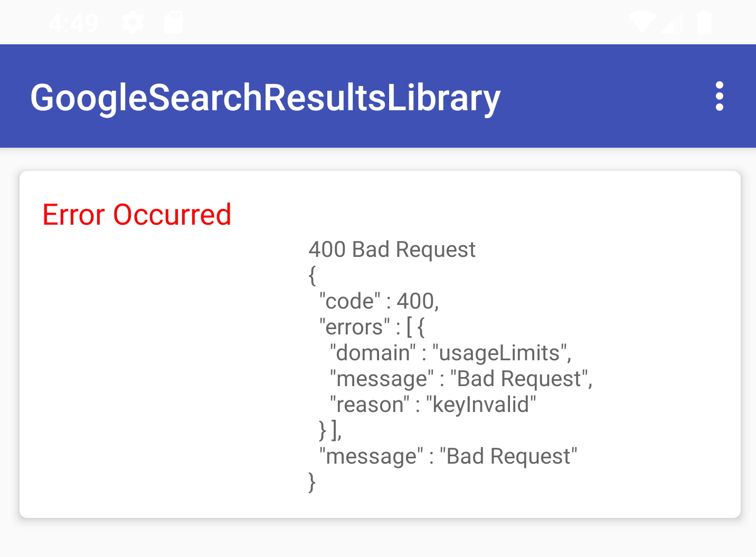This screenshot has width=756, height=557.
Task: Tap the "domain" : "usageLimits" line
Action: [x=451, y=353]
